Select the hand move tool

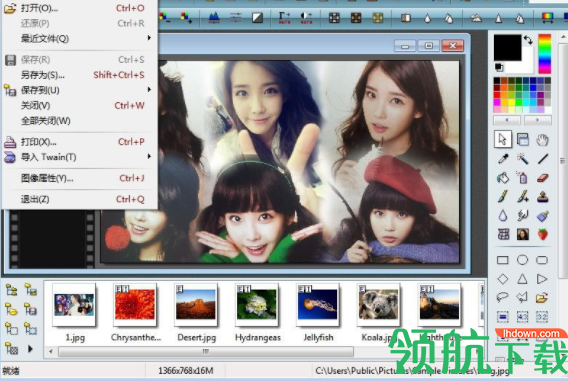pos(542,140)
